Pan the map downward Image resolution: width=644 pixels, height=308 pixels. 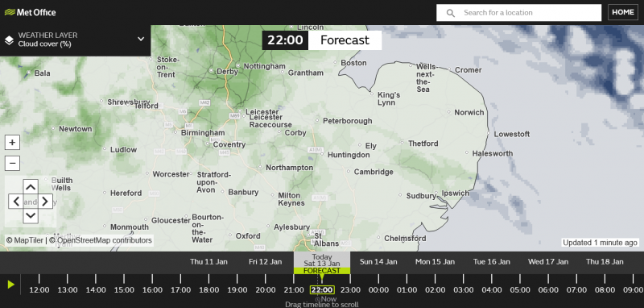(x=31, y=216)
